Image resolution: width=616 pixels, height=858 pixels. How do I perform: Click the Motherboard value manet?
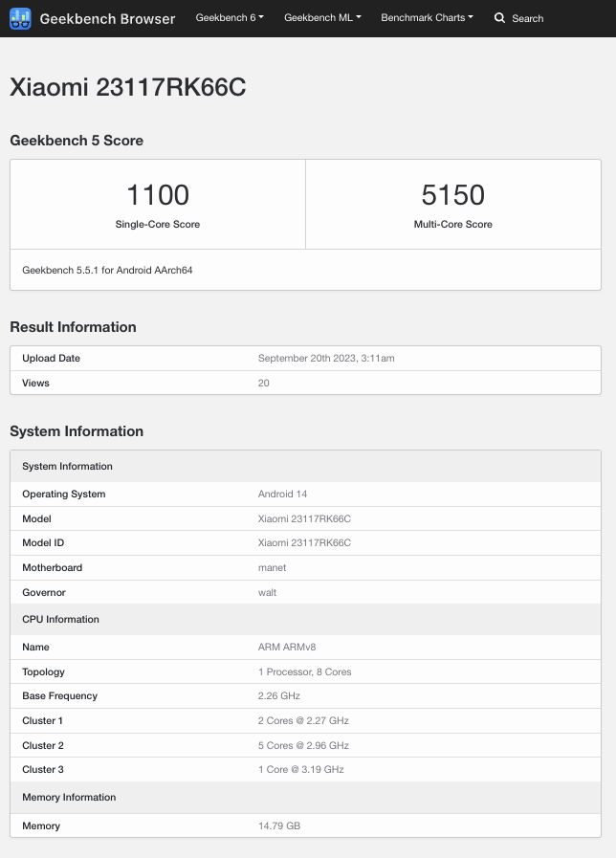(273, 568)
